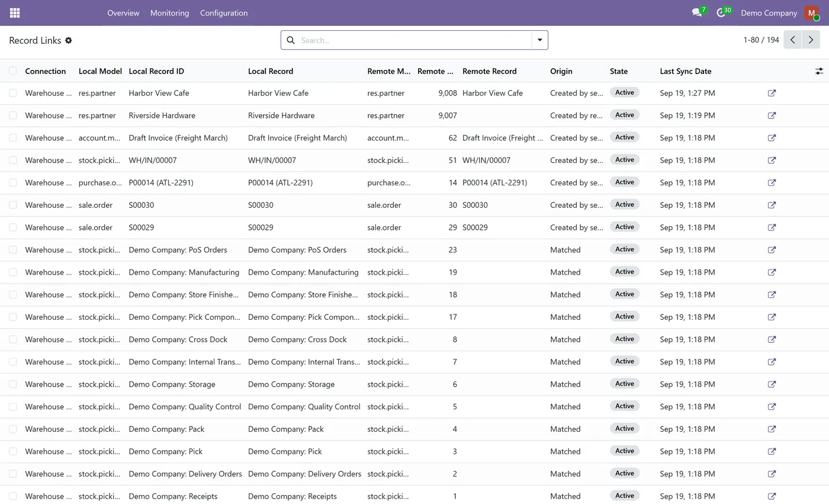
Task: Open external link for WH/IN/00007 row
Action: click(x=772, y=160)
